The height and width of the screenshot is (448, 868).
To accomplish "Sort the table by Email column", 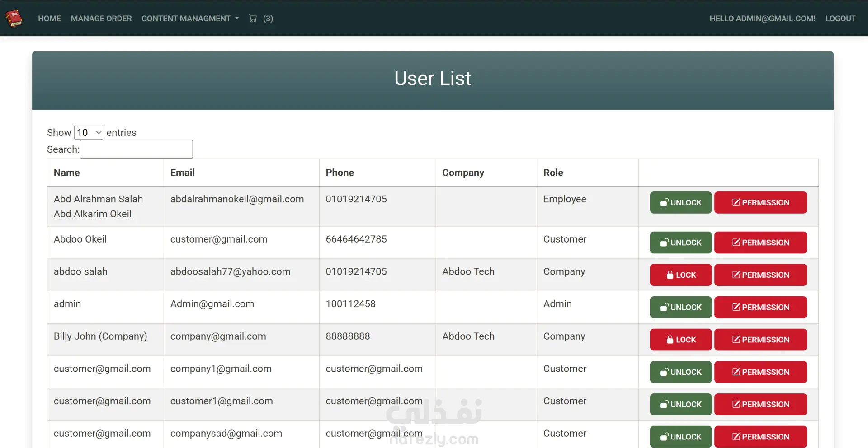I will [183, 173].
